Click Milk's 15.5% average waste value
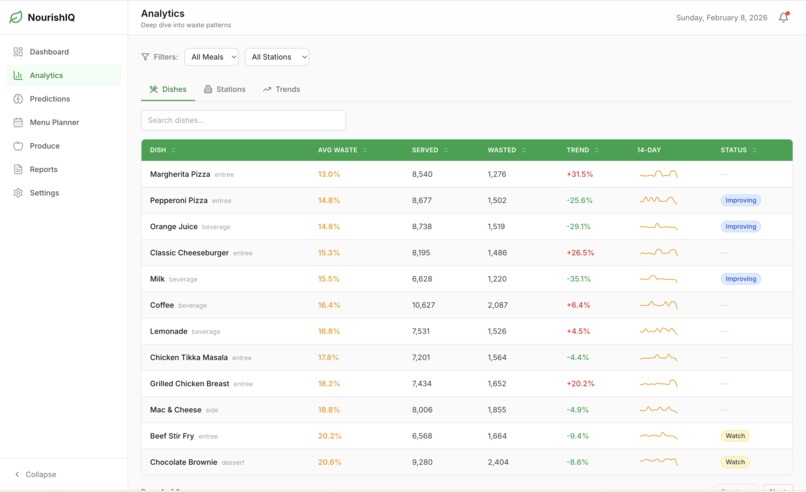The image size is (806, 492). 328,279
